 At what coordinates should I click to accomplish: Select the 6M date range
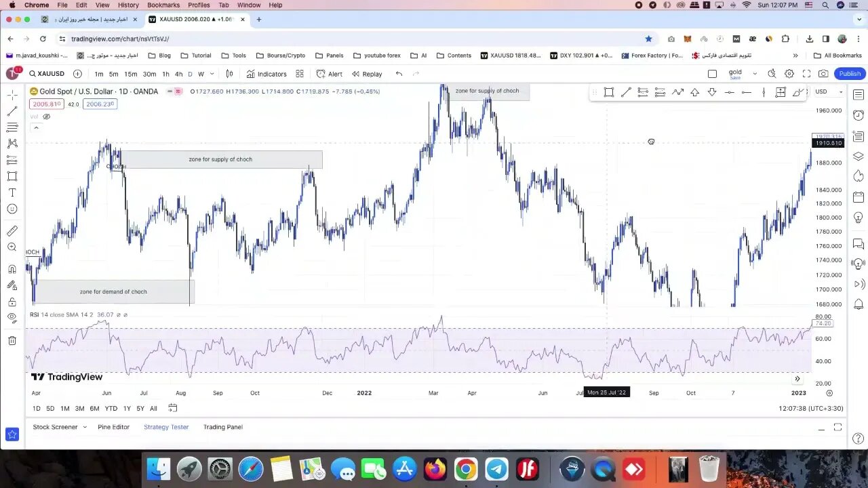pos(94,408)
